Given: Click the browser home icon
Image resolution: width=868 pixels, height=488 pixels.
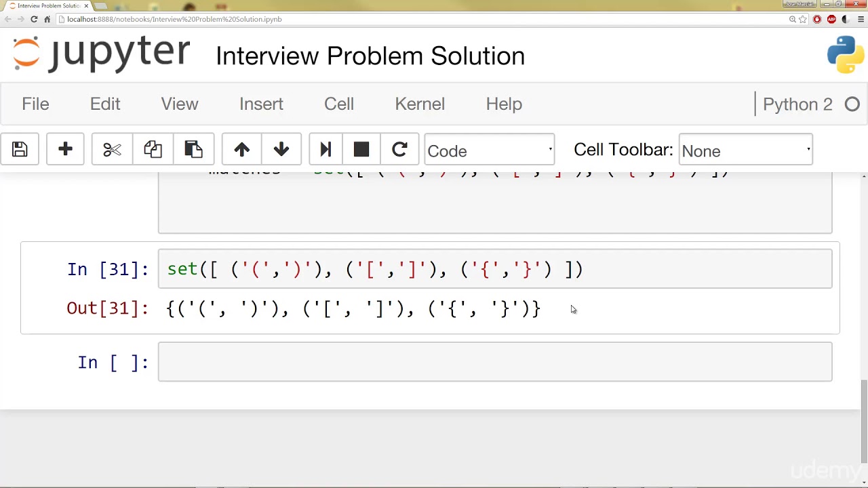Looking at the screenshot, I should pyautogui.click(x=47, y=19).
